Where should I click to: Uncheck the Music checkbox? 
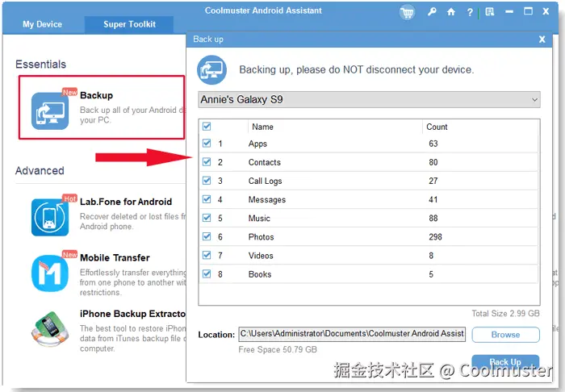pyautogui.click(x=207, y=218)
